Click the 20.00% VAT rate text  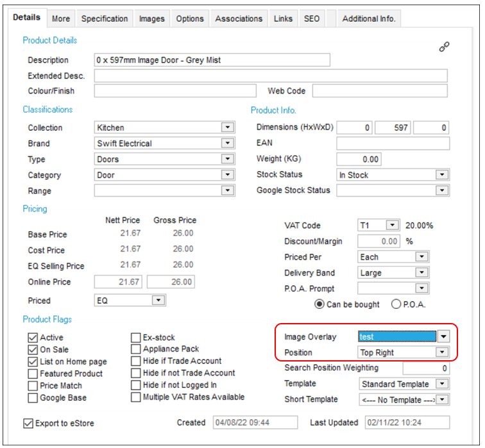tap(419, 225)
